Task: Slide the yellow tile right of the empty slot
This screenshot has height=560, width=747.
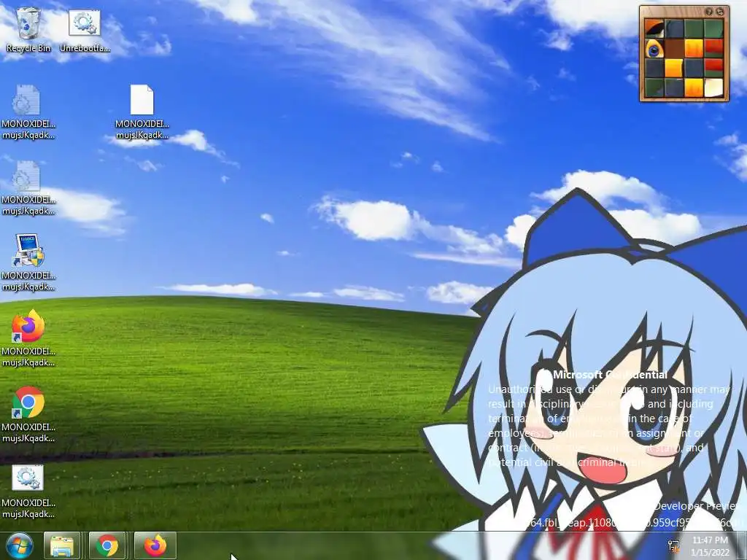Action: (x=694, y=48)
